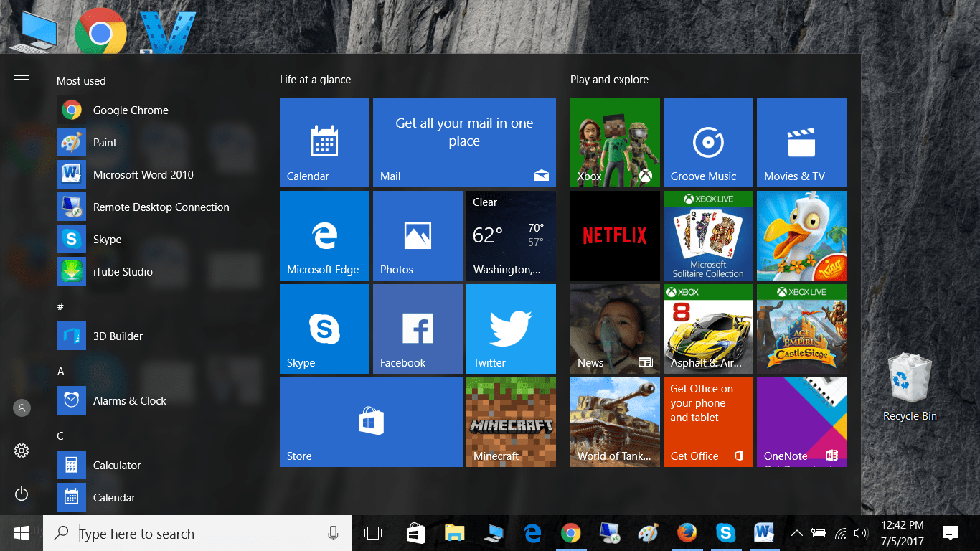Focus the Type here to search box

[x=197, y=533]
